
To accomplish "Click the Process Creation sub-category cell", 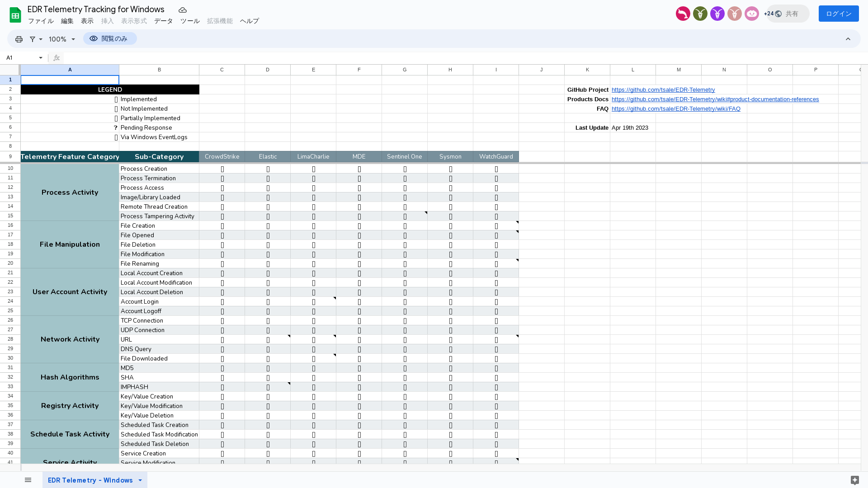I will 159,169.
